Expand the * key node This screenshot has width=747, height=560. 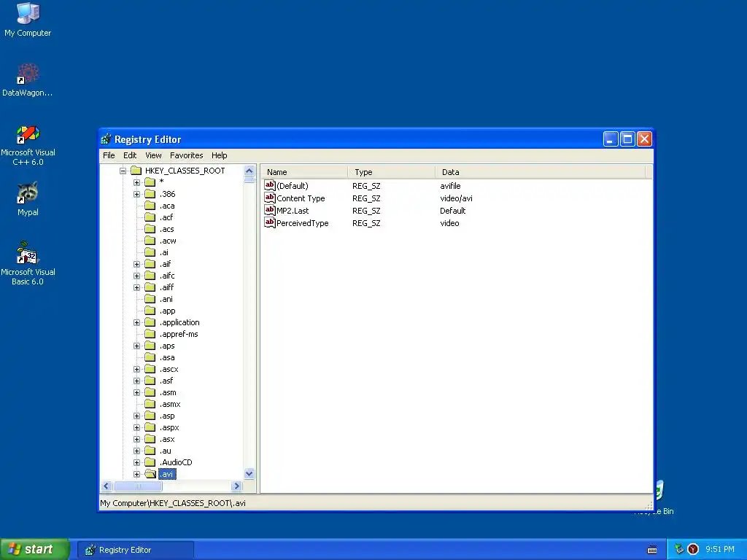pyautogui.click(x=136, y=182)
